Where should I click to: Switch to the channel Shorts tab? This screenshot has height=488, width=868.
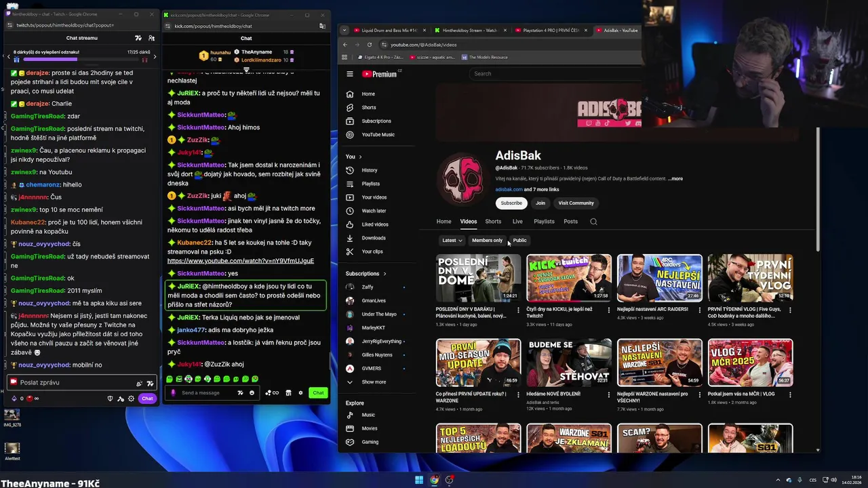point(493,222)
